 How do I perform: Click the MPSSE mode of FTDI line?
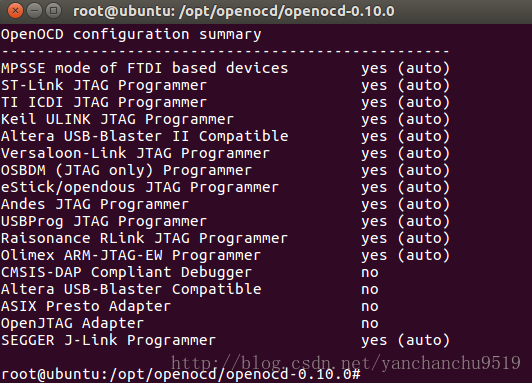pos(226,68)
